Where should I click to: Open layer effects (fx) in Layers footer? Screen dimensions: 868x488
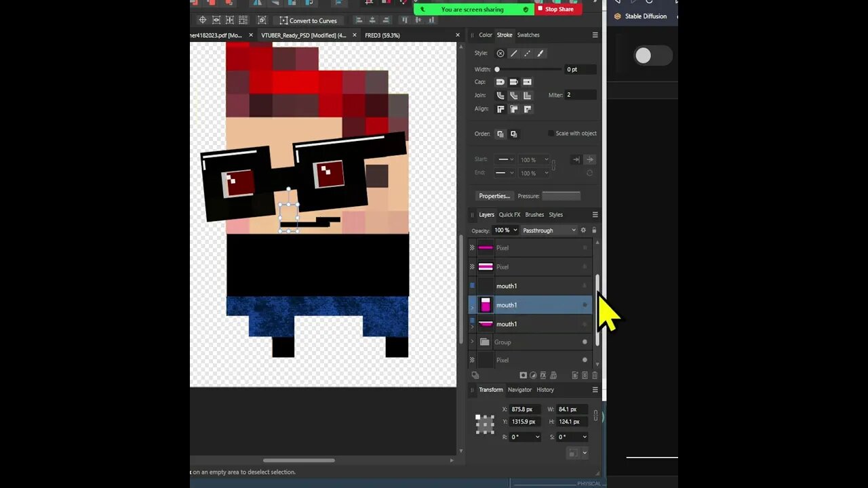(543, 375)
